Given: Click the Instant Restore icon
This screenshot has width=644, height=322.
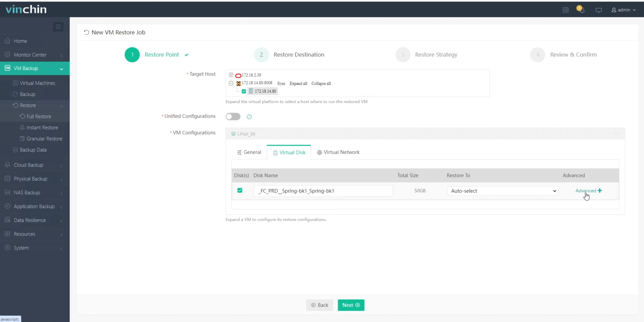Looking at the screenshot, I should tap(22, 127).
